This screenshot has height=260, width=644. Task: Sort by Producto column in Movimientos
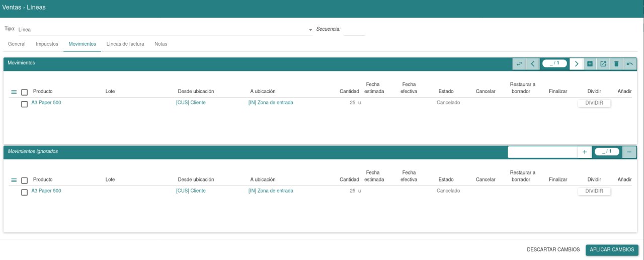(x=43, y=92)
